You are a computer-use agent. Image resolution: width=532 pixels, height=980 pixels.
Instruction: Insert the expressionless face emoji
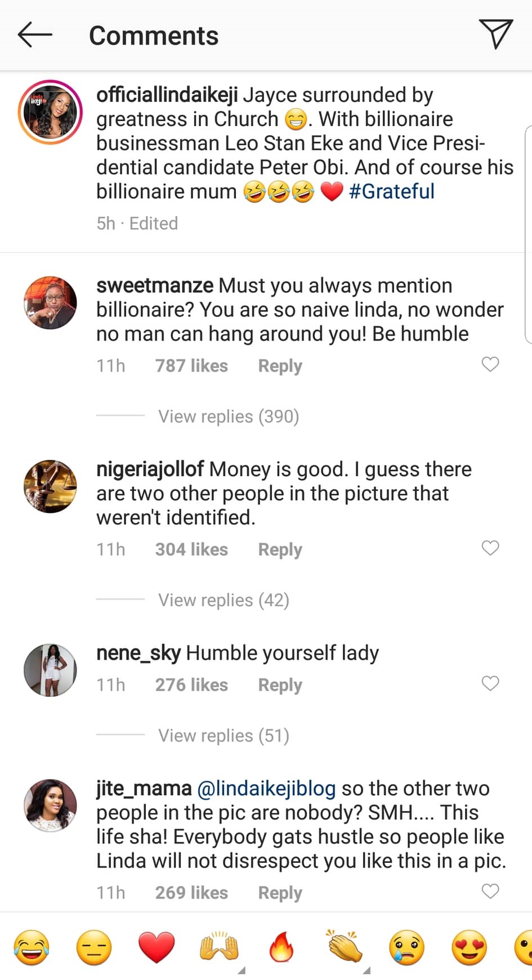point(94,947)
